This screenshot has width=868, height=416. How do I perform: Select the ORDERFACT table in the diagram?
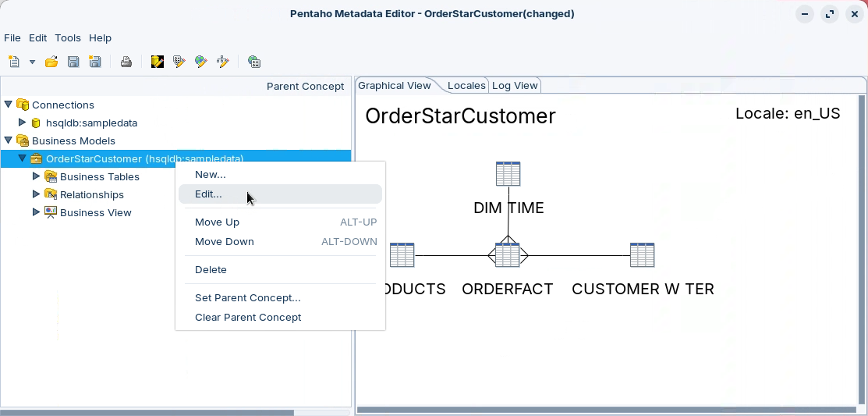508,255
